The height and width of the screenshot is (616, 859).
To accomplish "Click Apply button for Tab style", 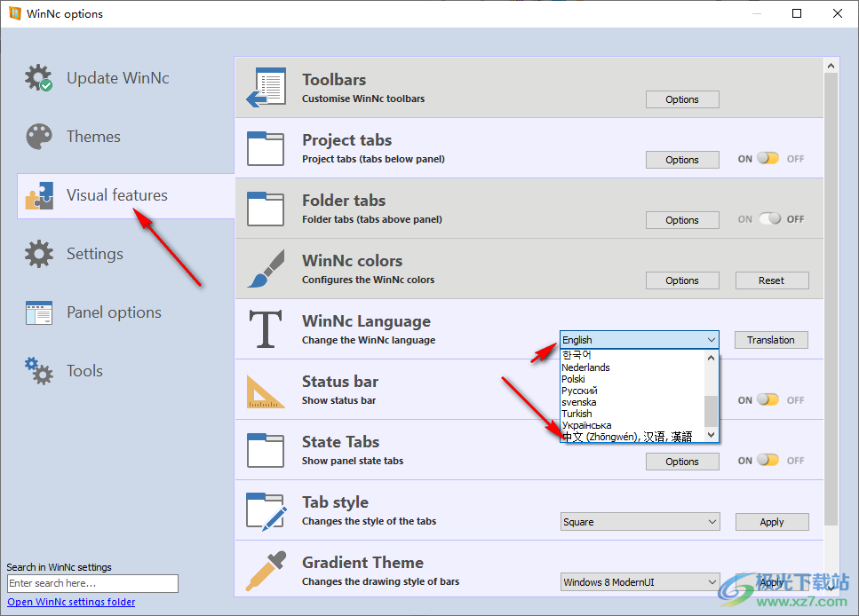I will 772,522.
